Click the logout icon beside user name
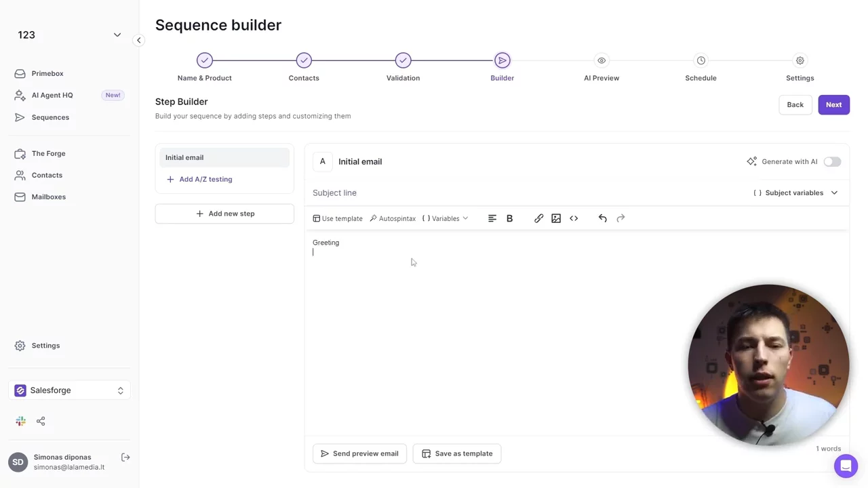The width and height of the screenshot is (868, 488). 125,457
